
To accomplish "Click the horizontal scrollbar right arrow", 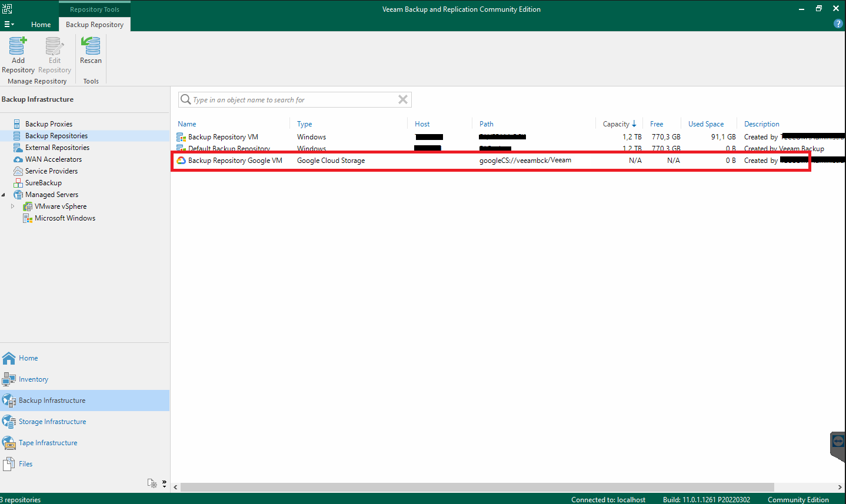I will [840, 488].
